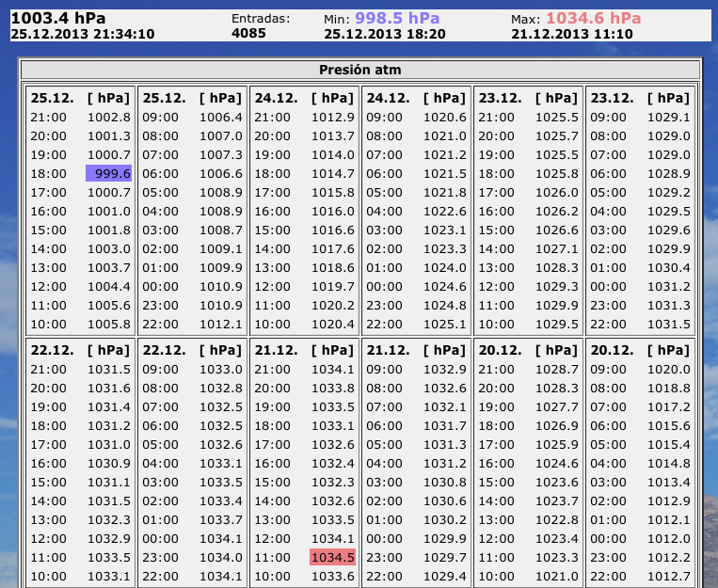Click the 1027.1 reading at 14:00
Screen dimensions: 718x588
(x=557, y=248)
